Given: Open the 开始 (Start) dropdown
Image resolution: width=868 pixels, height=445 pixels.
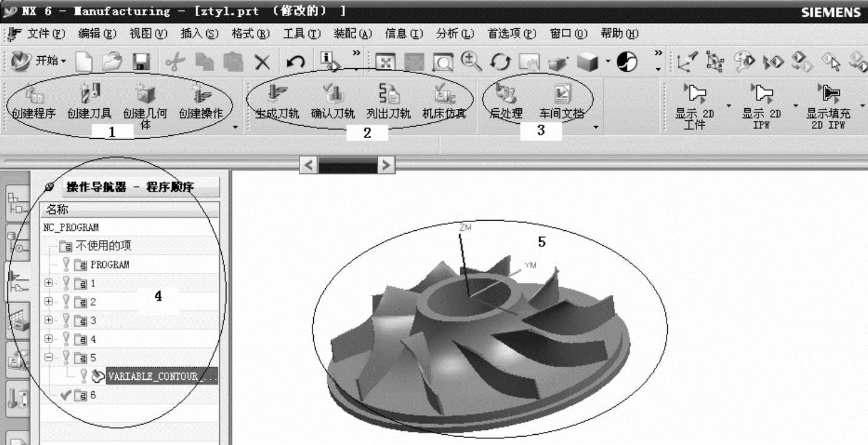Looking at the screenshot, I should click(x=39, y=61).
